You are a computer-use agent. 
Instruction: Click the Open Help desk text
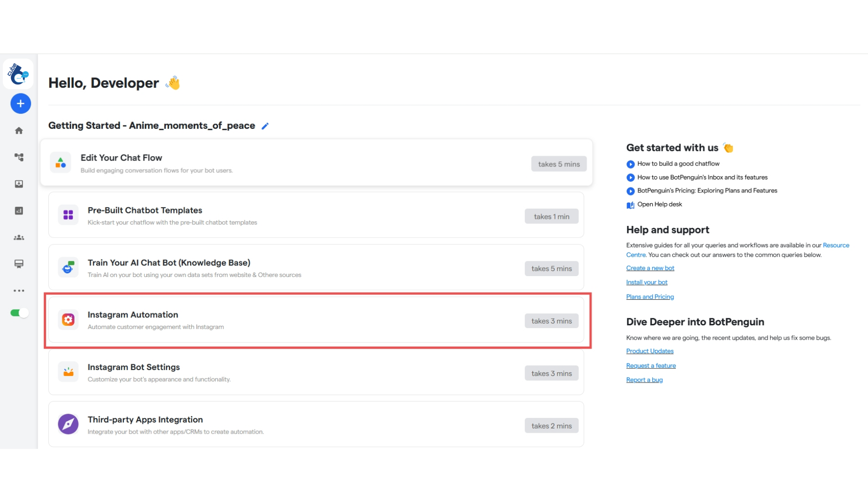(660, 204)
